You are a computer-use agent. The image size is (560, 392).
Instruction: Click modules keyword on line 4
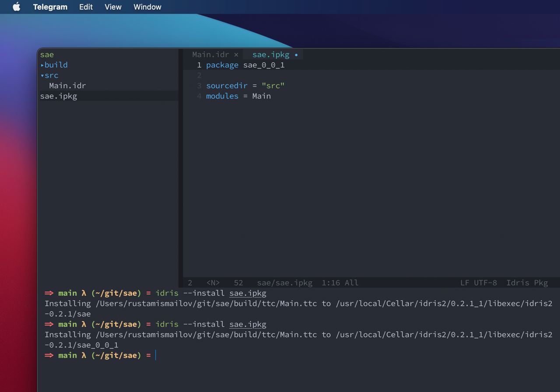[222, 96]
